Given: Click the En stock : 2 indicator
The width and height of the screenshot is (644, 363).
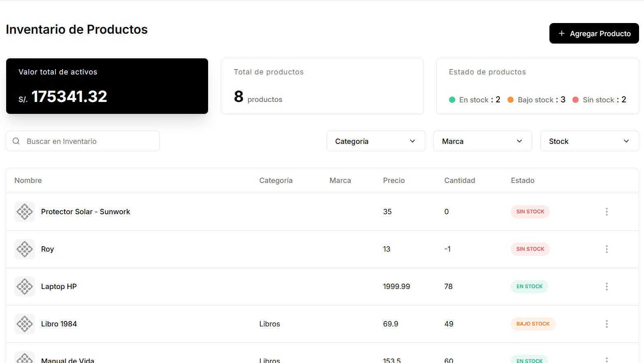Looking at the screenshot, I should [475, 100].
